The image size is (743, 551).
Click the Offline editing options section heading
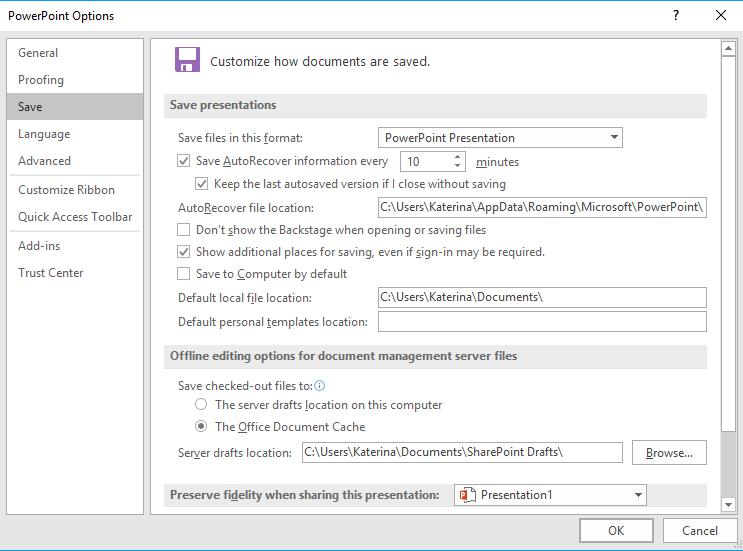(x=344, y=356)
